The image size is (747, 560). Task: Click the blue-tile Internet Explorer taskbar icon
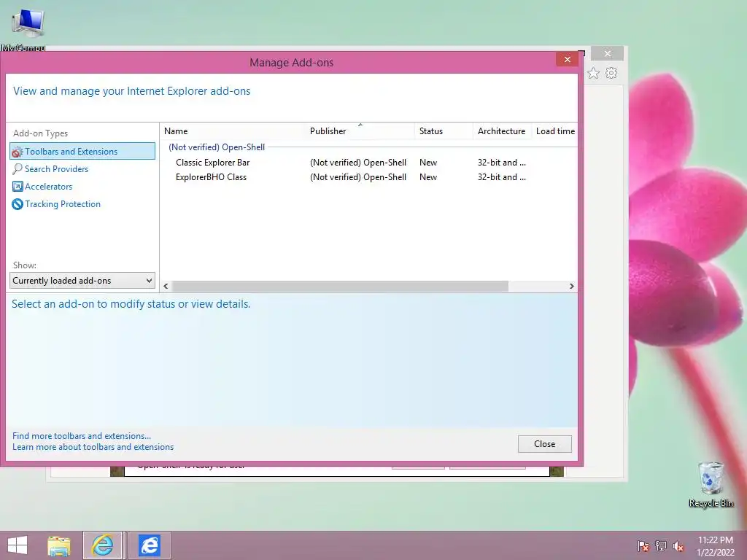[149, 545]
